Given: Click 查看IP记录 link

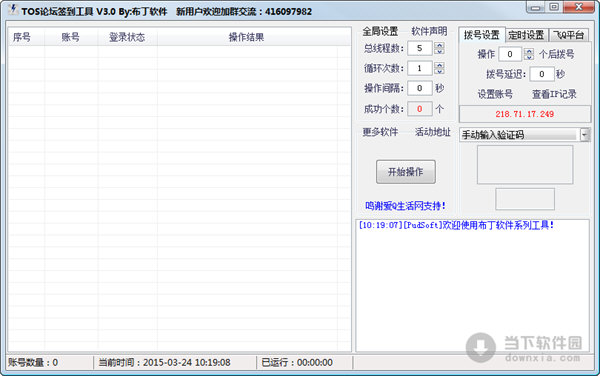Looking at the screenshot, I should click(x=554, y=94).
